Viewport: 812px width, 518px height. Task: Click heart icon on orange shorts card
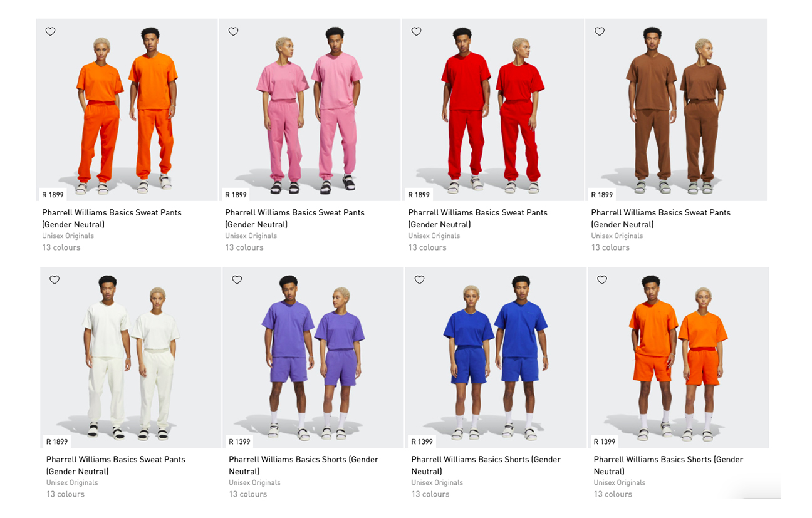click(602, 280)
